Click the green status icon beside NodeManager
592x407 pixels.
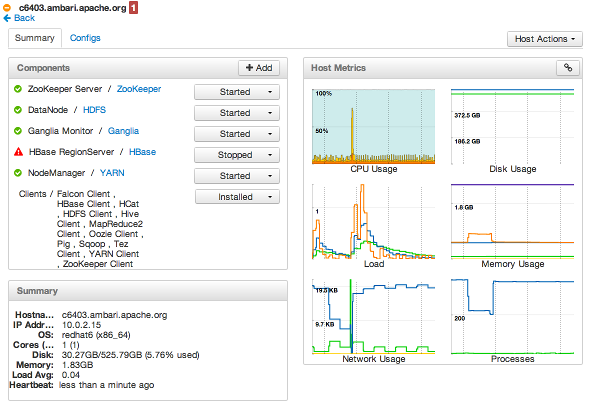[x=17, y=173]
